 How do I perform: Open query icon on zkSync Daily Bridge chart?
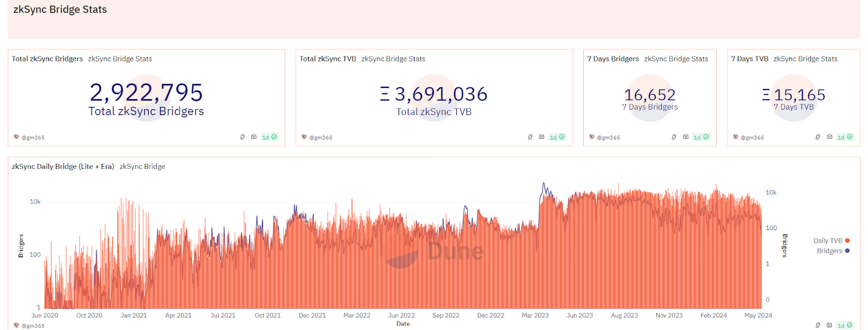(x=818, y=326)
